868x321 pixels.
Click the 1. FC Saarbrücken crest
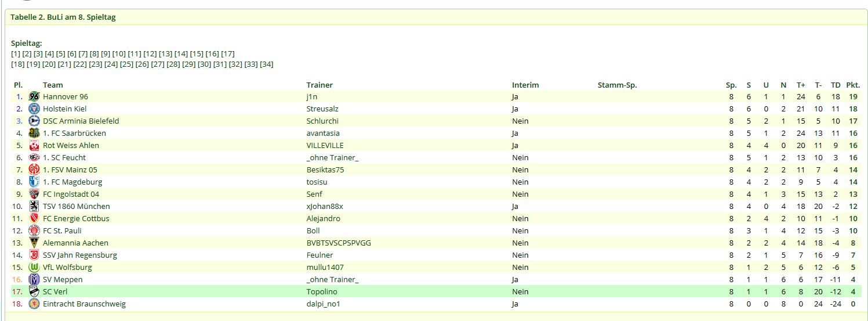pos(34,133)
